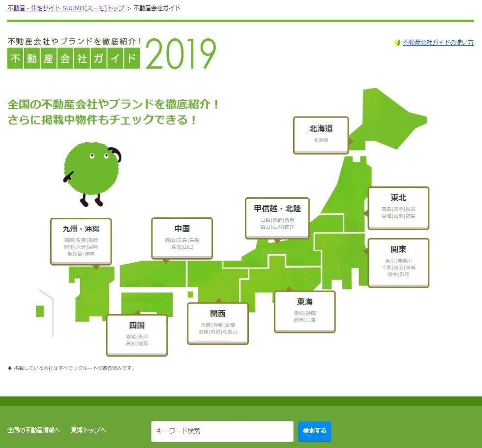This screenshot has height=448, width=482.
Task: Click the 不動産会社ガイド breadcrumb text
Action: coord(157,8)
